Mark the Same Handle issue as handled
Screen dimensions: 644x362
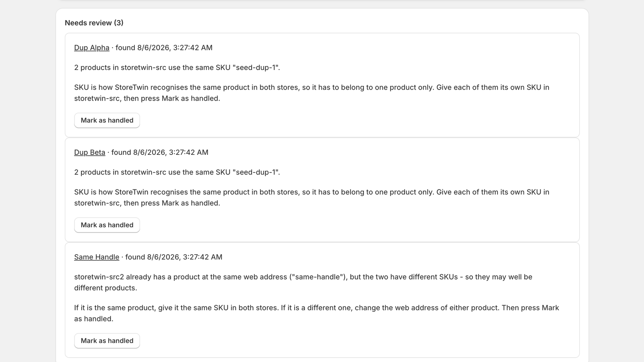(x=107, y=341)
